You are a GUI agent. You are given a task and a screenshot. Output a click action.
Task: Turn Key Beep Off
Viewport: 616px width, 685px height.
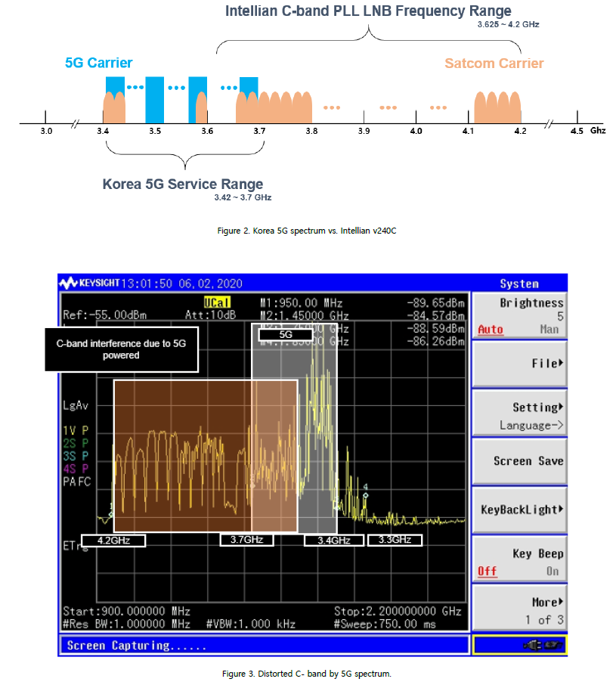[488, 572]
